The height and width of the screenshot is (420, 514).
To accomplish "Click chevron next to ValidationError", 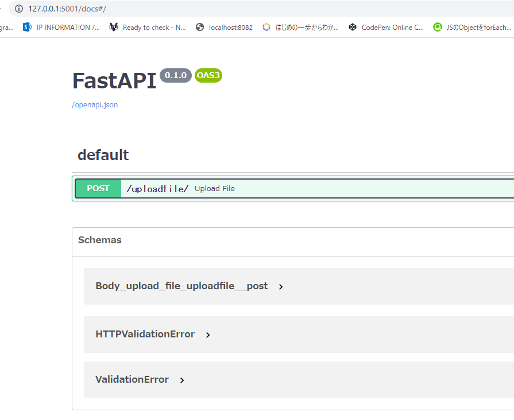I will (182, 380).
